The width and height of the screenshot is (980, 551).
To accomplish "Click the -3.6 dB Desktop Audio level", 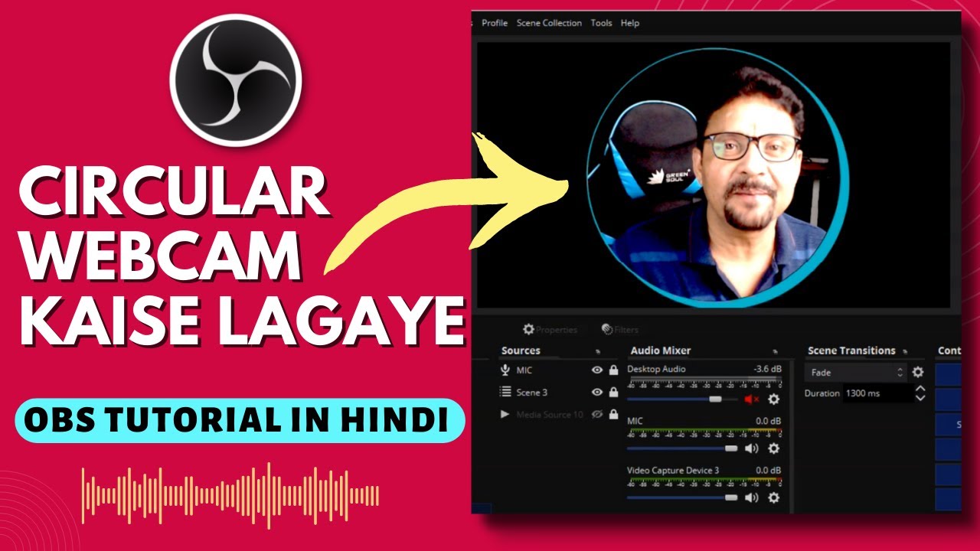I will tap(768, 369).
